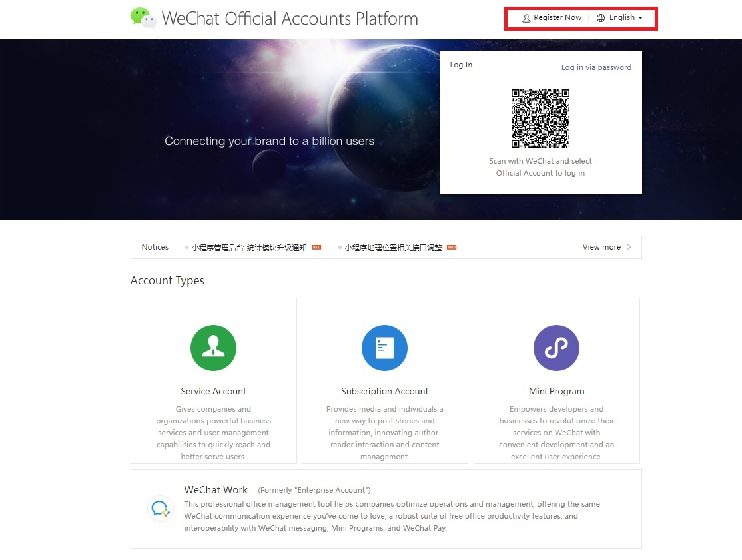Click the blue Subscription Account icon
This screenshot has width=742, height=560.
tap(384, 348)
